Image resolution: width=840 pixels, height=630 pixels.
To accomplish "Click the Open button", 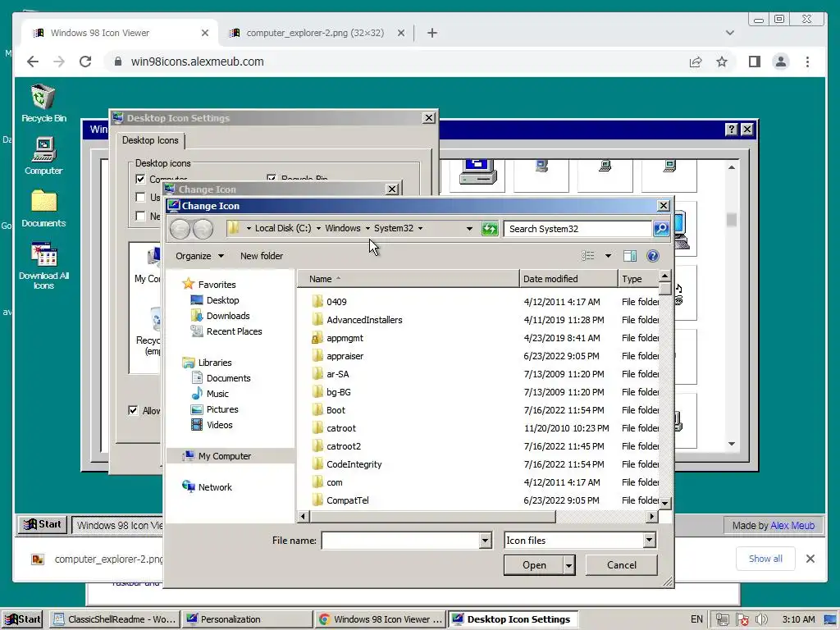I will tap(534, 565).
